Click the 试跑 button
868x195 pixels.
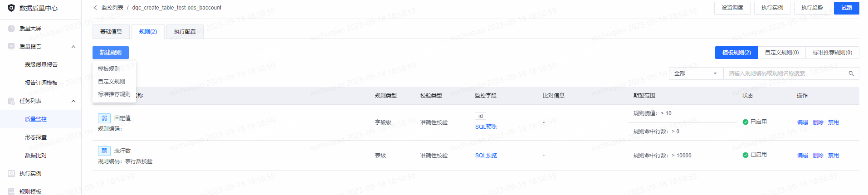click(847, 8)
